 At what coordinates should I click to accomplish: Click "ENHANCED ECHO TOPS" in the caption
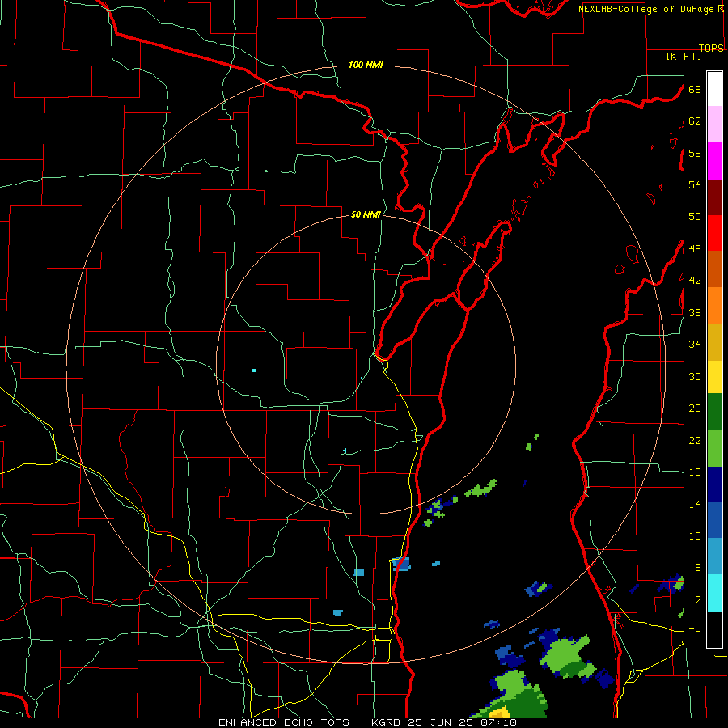pyautogui.click(x=283, y=722)
